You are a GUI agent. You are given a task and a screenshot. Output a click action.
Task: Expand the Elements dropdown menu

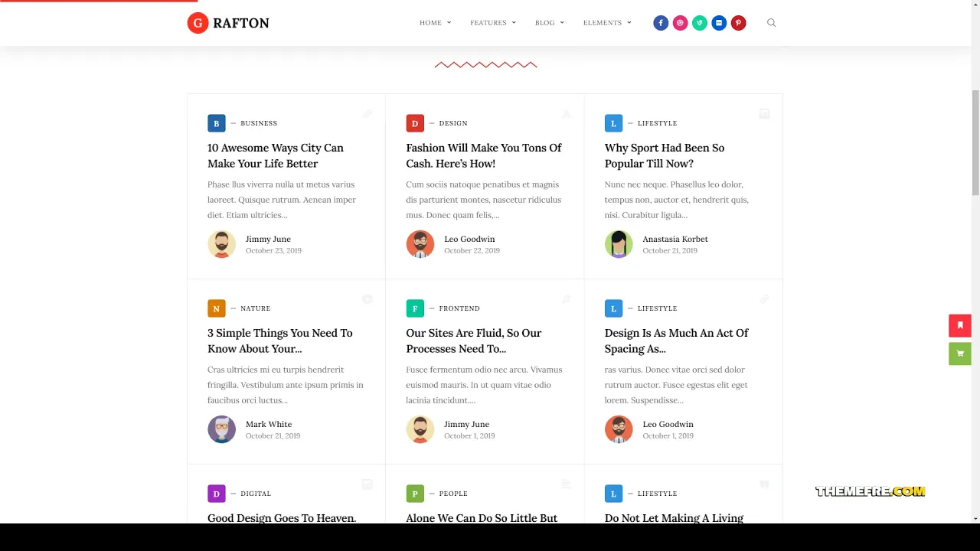pos(607,23)
